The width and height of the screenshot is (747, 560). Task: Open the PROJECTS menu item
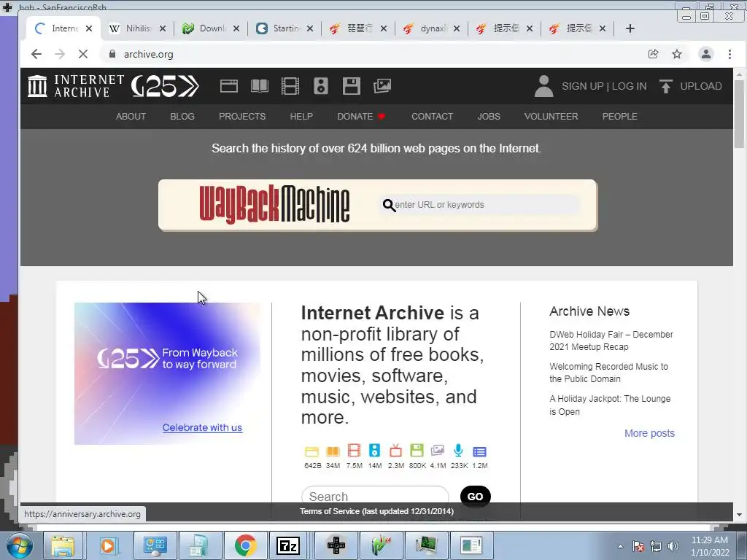[x=242, y=117]
